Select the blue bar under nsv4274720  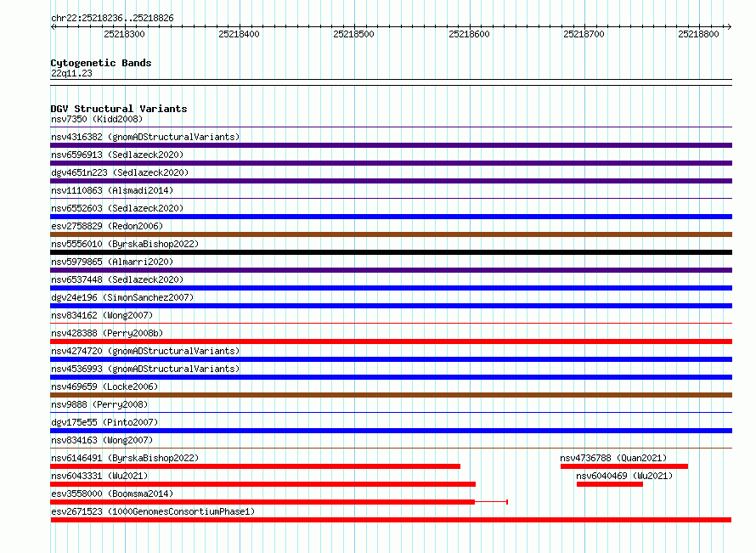click(391, 359)
